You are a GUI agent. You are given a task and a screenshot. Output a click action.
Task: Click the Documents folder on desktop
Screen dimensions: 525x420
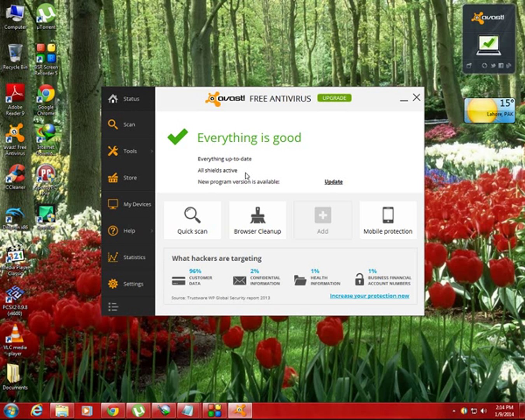15,376
